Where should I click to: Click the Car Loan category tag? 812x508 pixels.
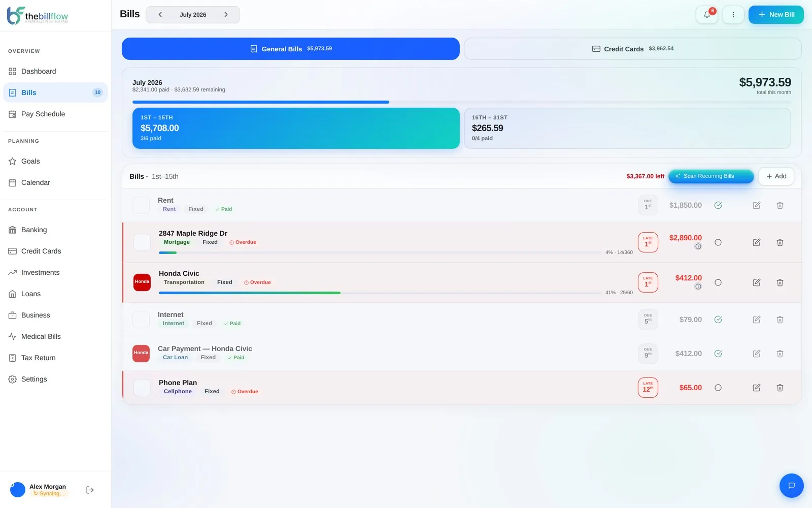[x=175, y=358]
